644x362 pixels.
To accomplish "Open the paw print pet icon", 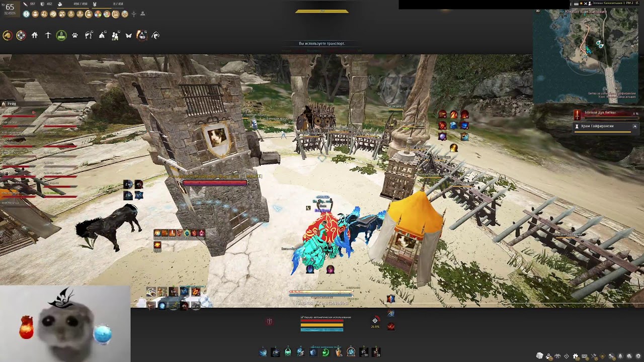I will point(75,35).
